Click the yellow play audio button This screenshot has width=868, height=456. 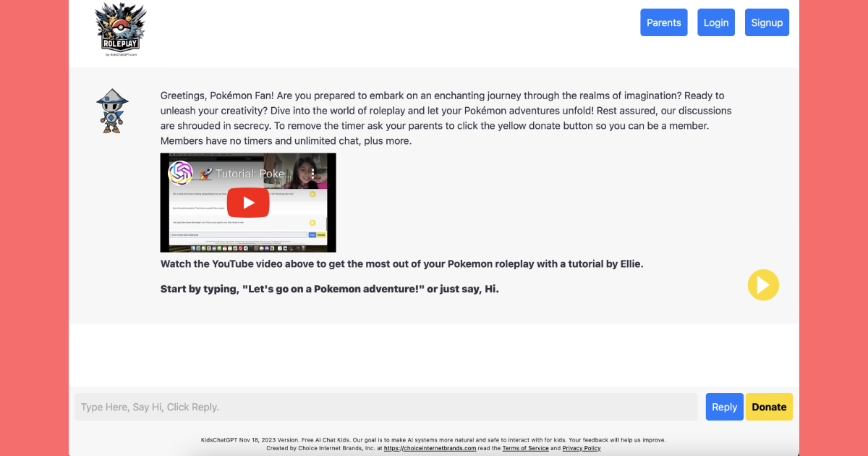click(x=763, y=284)
